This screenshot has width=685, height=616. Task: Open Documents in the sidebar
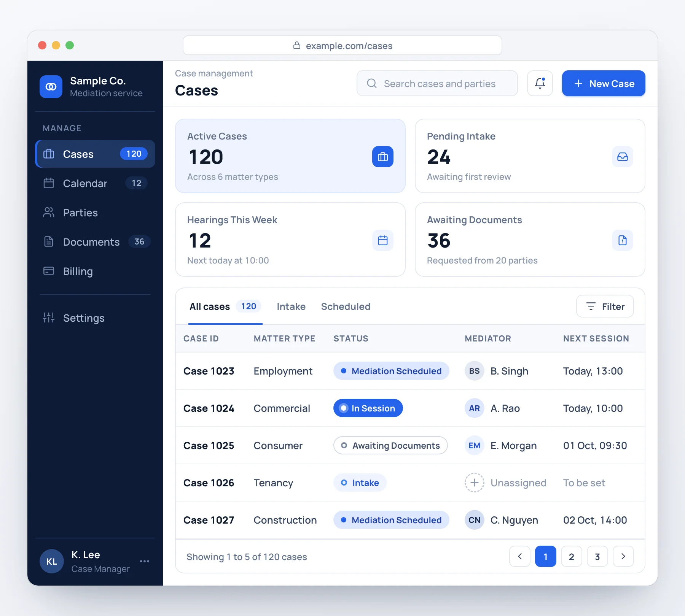coord(95,242)
